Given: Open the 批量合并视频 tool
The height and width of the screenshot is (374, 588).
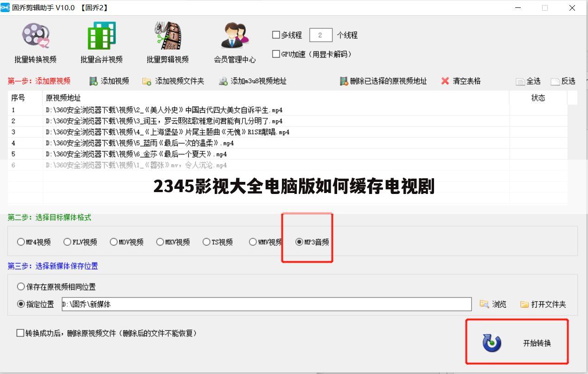Looking at the screenshot, I should pos(102,42).
